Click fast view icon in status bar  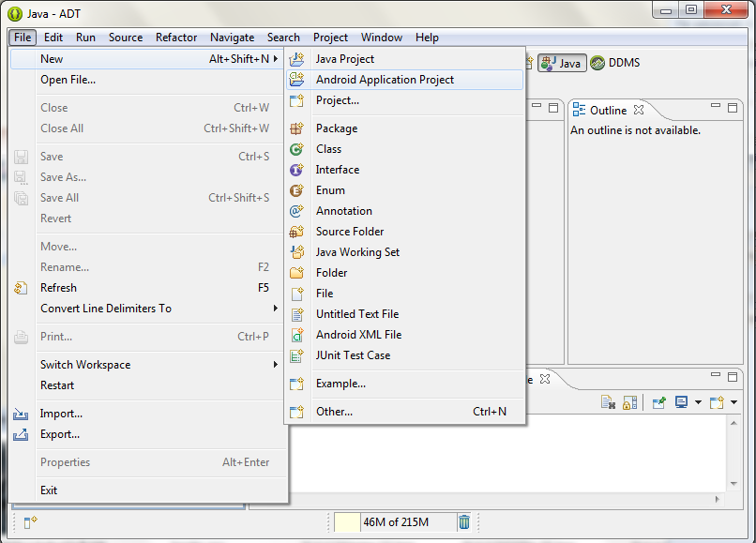click(30, 522)
